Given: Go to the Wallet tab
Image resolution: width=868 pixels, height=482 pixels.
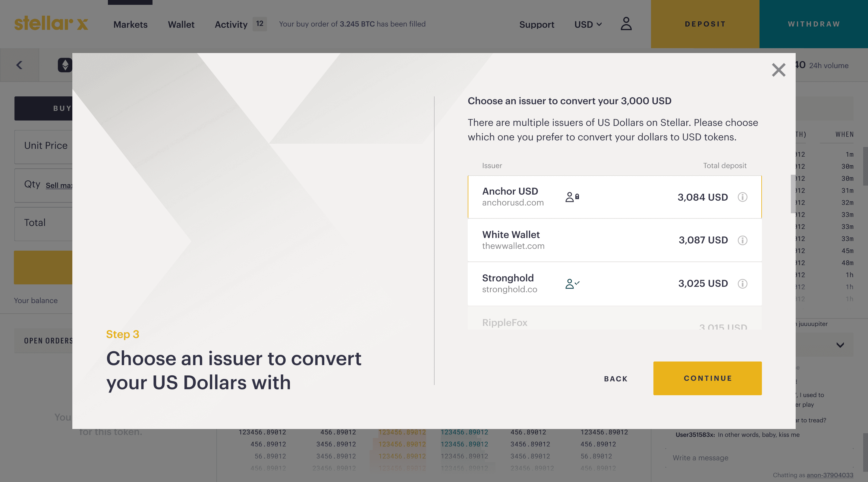Looking at the screenshot, I should point(181,24).
